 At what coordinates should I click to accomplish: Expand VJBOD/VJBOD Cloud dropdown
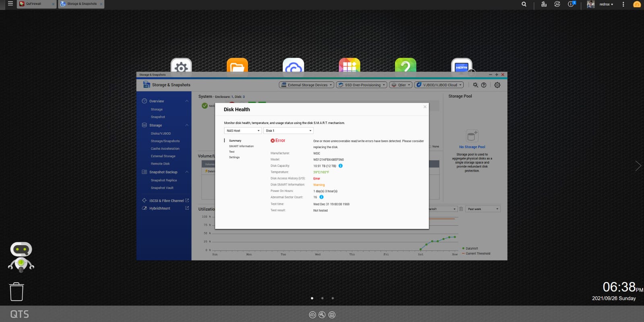click(439, 85)
